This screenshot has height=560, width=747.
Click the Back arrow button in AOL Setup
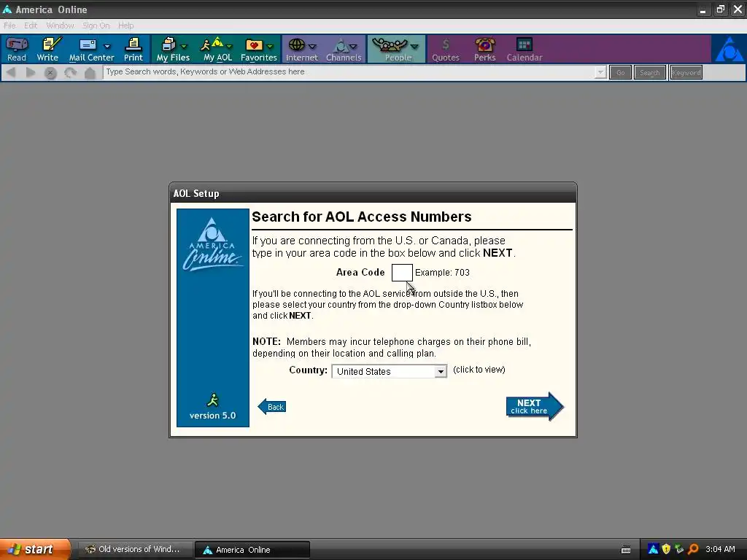click(x=271, y=407)
